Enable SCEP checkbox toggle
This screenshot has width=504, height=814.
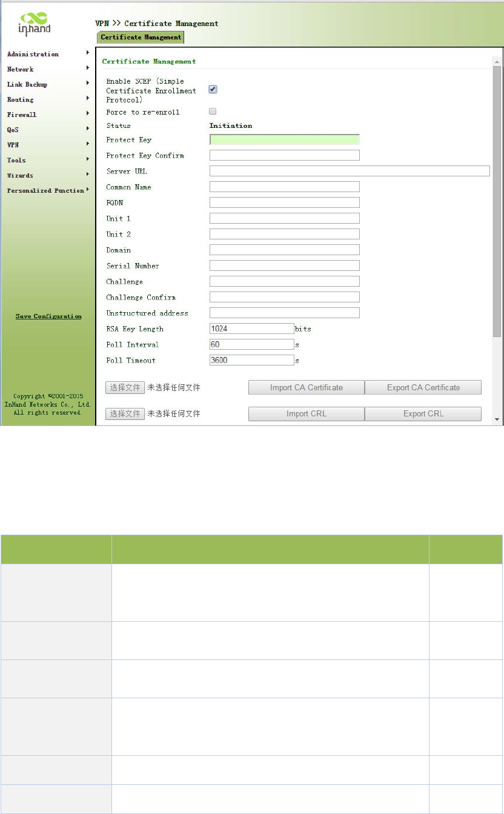pyautogui.click(x=213, y=90)
